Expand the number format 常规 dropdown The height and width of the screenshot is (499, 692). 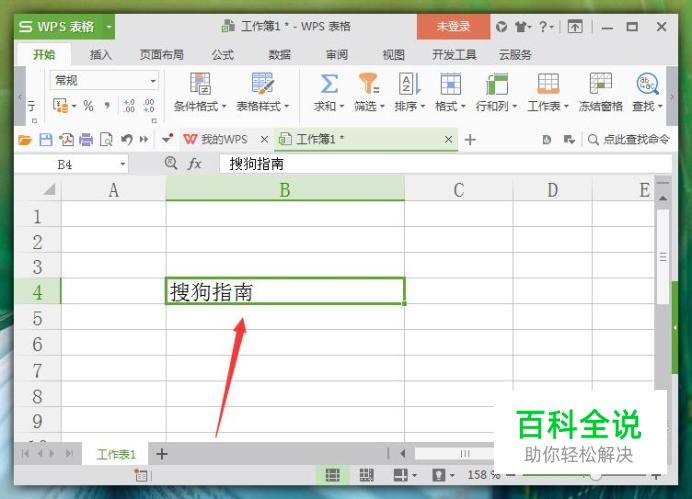153,81
